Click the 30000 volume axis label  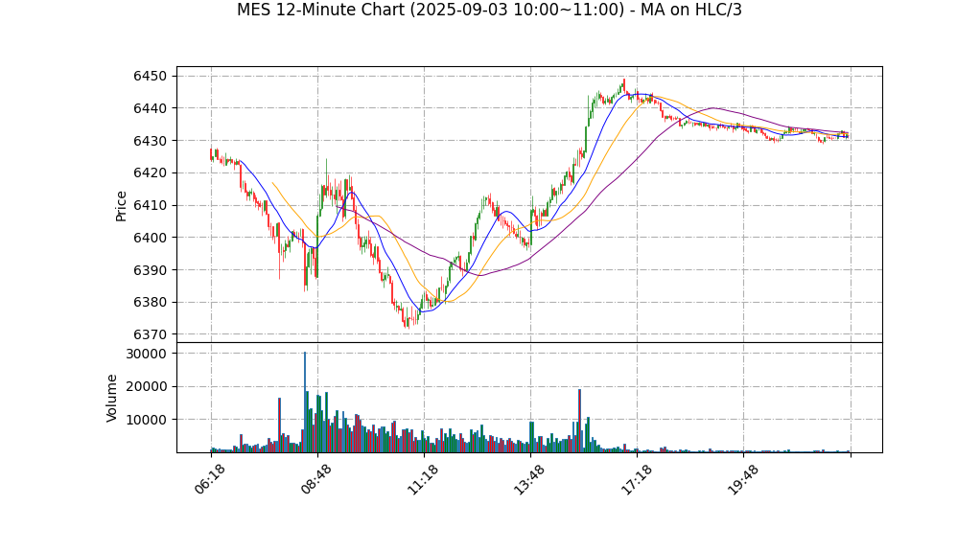[147, 355]
